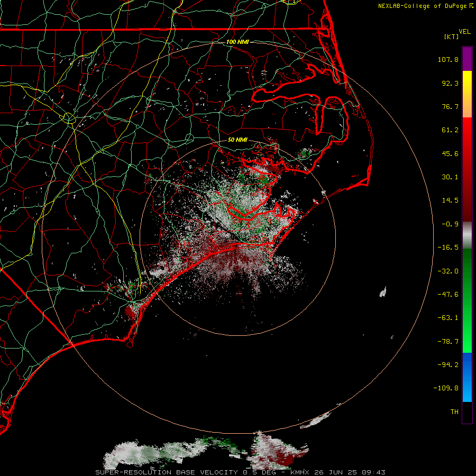This screenshot has width=476, height=476.
Task: Select the 61.2 legend value
Action: [x=450, y=130]
